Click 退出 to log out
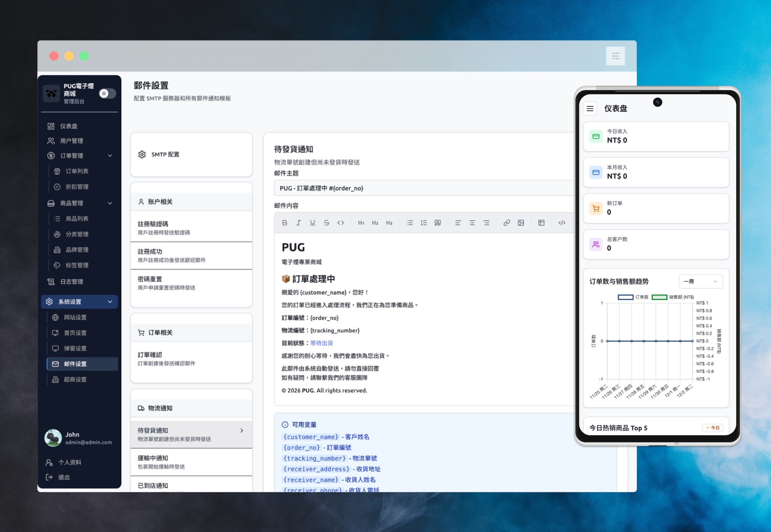Viewport: 771px width, 532px height. 65,477
